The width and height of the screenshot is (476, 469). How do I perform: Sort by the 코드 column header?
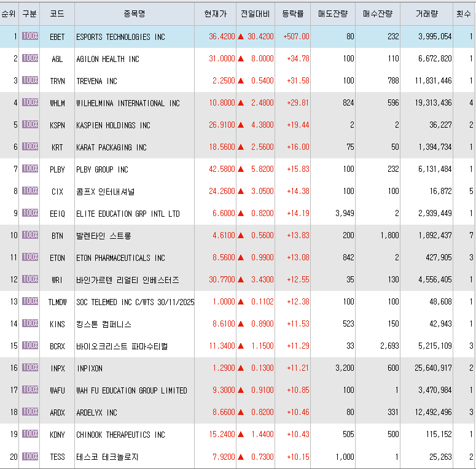pos(57,14)
